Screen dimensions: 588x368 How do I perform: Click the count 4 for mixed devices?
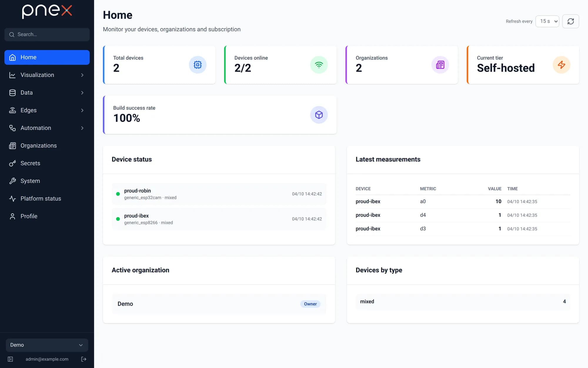point(564,301)
